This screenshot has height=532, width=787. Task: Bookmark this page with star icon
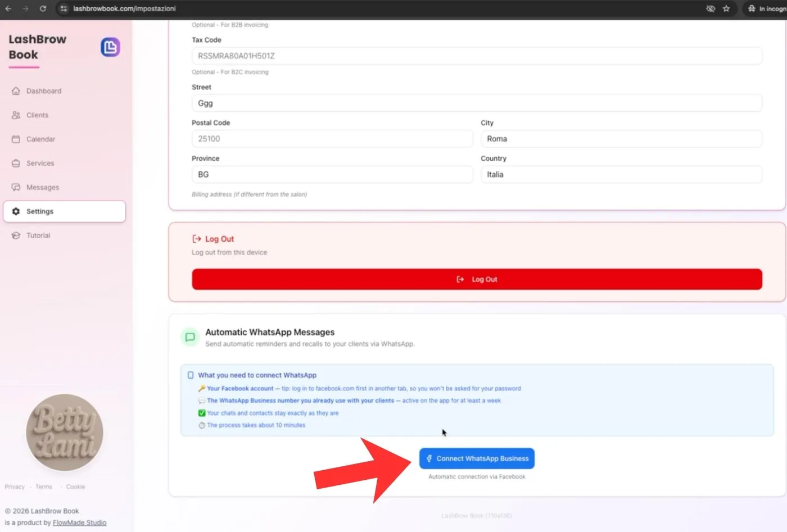[x=726, y=8]
